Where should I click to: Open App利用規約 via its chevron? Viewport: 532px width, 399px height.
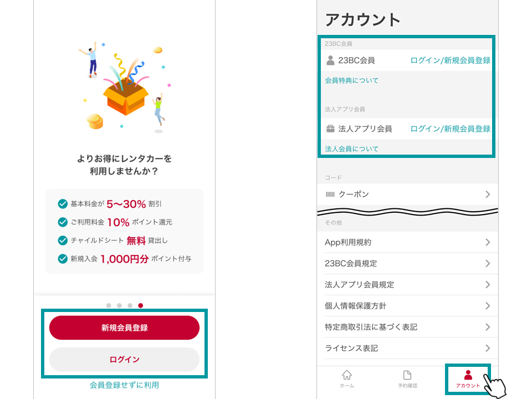(488, 242)
